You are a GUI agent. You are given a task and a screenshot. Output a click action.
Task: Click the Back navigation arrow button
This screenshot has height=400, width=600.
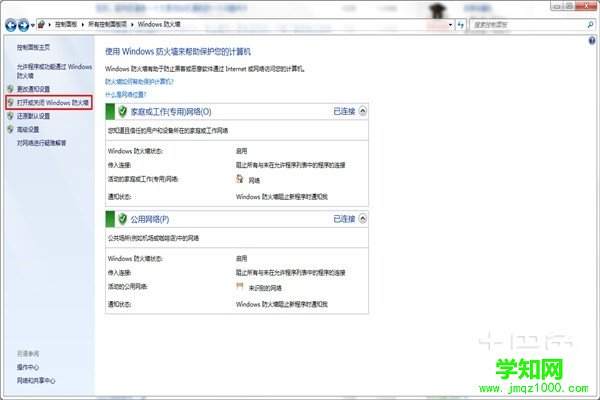click(x=11, y=25)
